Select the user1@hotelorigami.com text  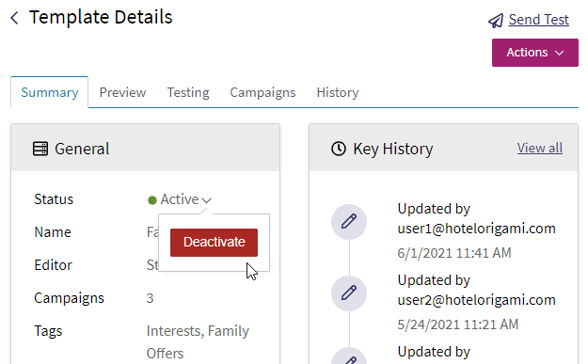(476, 229)
